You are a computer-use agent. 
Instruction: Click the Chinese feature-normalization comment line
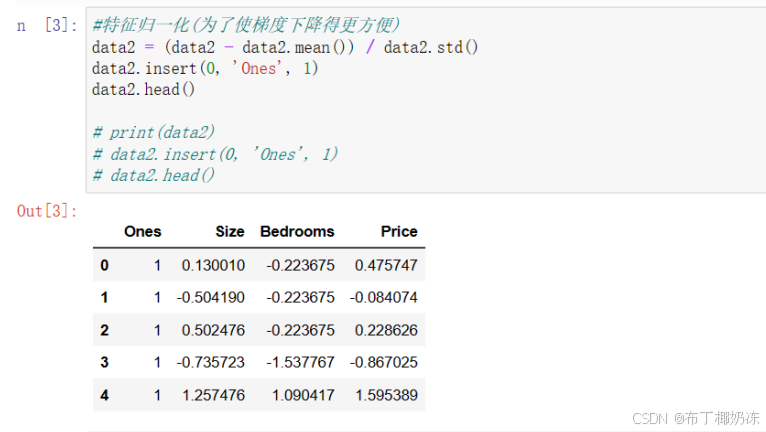click(x=246, y=25)
